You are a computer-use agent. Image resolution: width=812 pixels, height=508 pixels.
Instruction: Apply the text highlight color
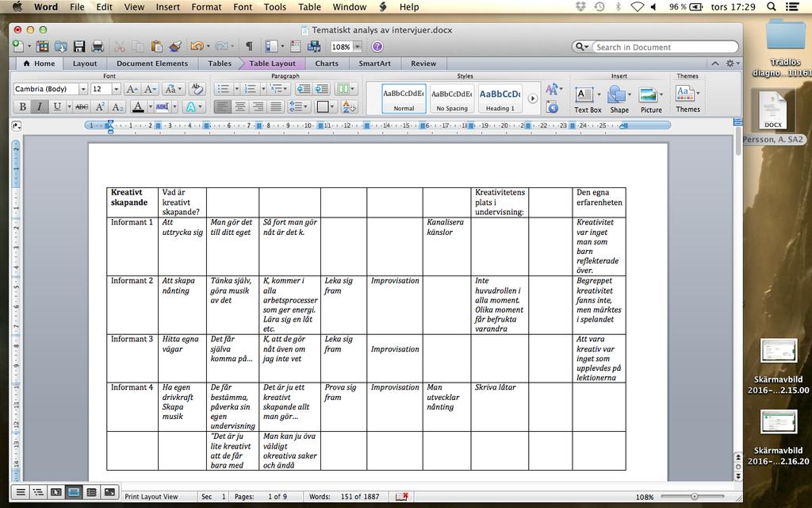[162, 107]
